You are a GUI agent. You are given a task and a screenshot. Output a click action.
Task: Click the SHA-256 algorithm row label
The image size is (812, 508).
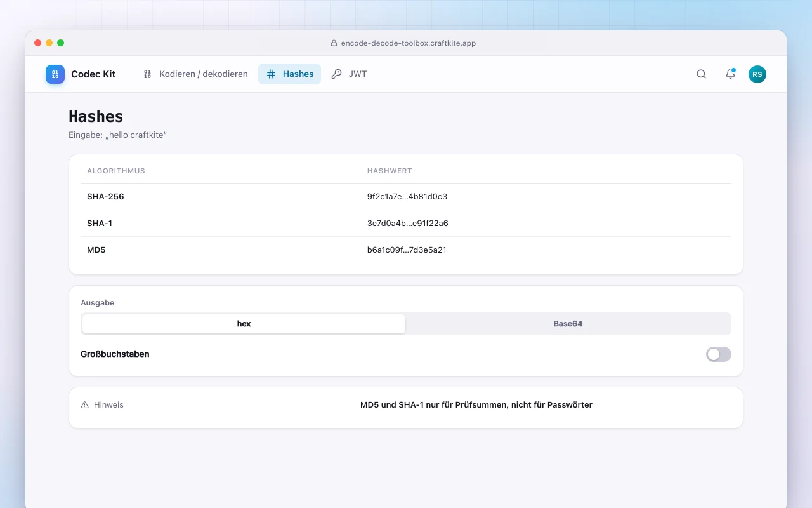[105, 197]
